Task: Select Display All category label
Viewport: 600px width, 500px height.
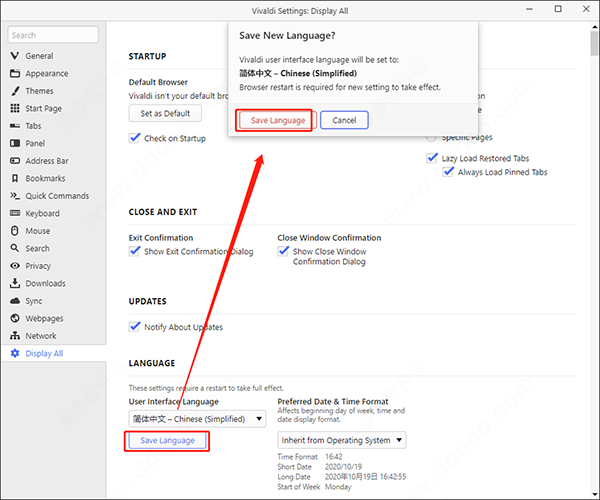Action: click(44, 353)
